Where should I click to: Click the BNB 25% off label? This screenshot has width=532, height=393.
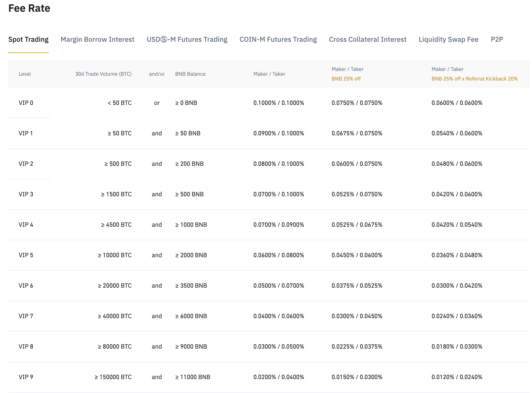[346, 79]
